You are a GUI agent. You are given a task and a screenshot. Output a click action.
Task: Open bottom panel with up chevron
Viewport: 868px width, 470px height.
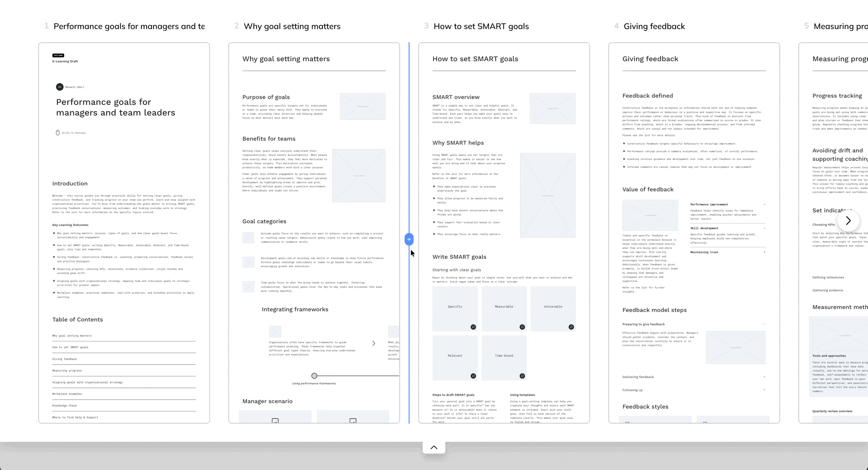click(x=434, y=447)
